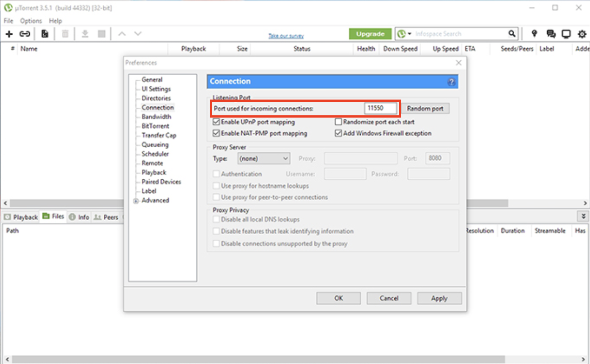Open the Help menu
Image resolution: width=590 pixels, height=364 pixels.
tap(55, 21)
